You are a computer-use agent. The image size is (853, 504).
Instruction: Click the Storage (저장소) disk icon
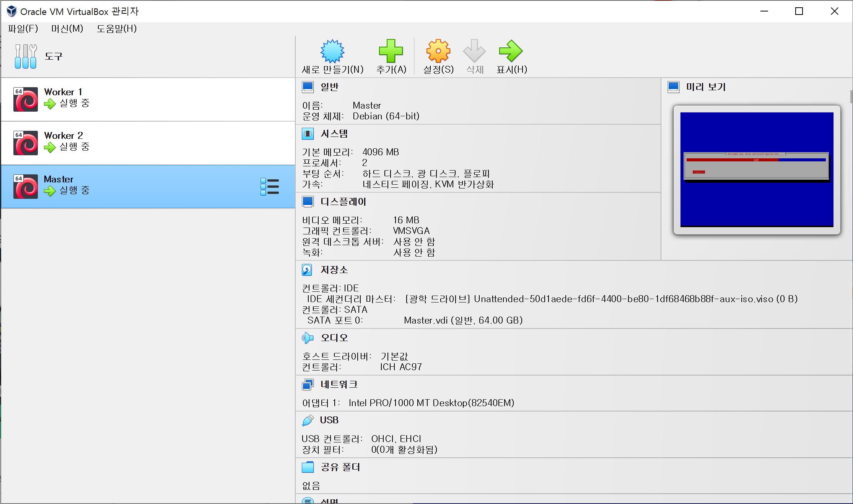[x=307, y=270]
